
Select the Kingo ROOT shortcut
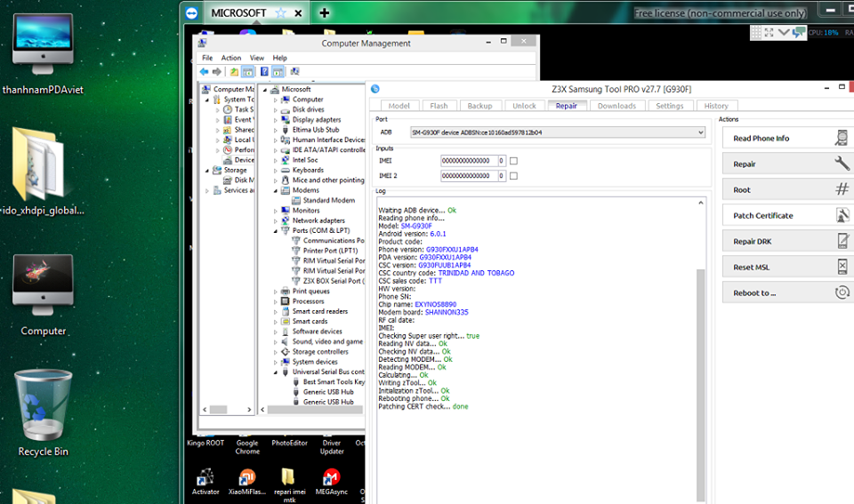(205, 443)
